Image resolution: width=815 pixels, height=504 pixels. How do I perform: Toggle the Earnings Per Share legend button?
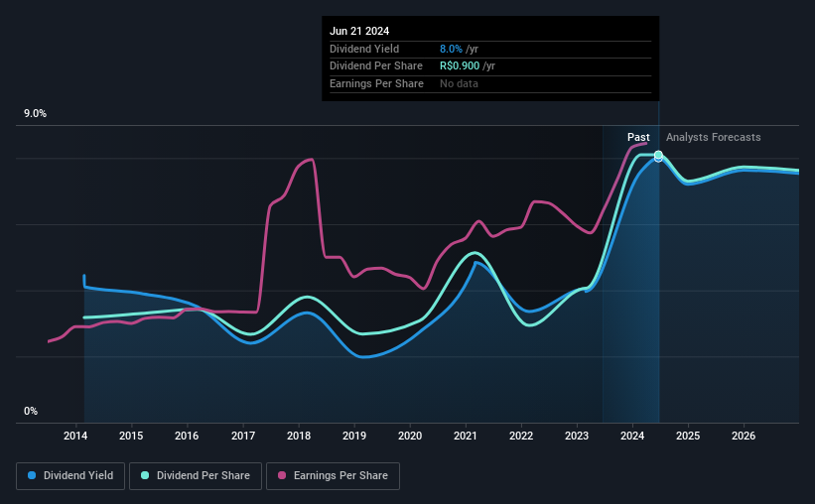point(333,476)
